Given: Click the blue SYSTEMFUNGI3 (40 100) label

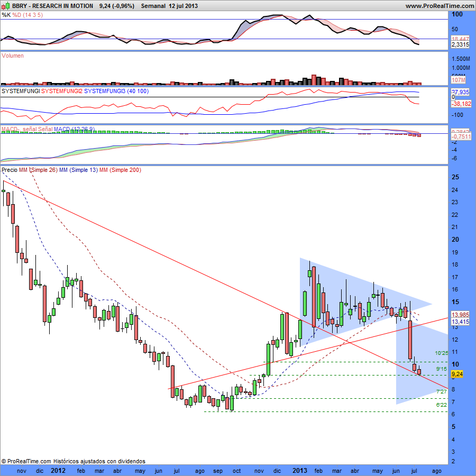Looking at the screenshot, I should coord(116,91).
